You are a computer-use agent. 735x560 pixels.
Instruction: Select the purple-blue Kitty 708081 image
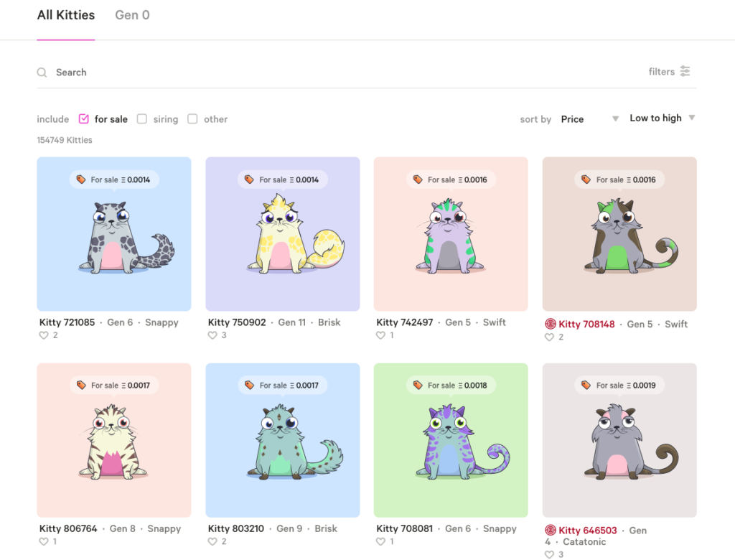(x=451, y=440)
